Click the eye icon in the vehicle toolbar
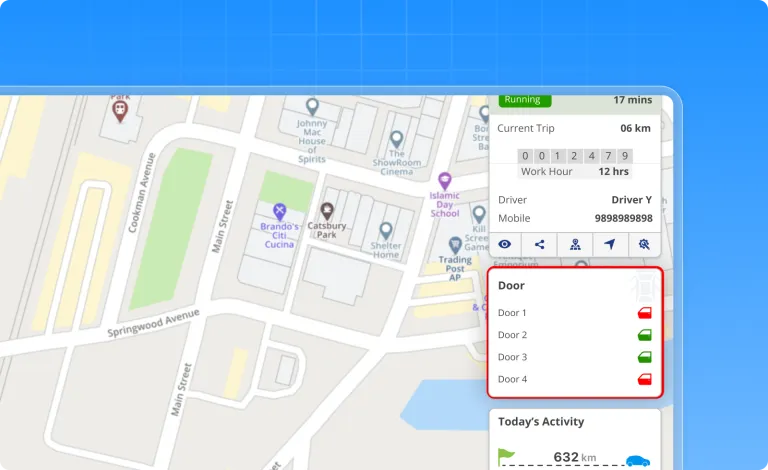 505,244
